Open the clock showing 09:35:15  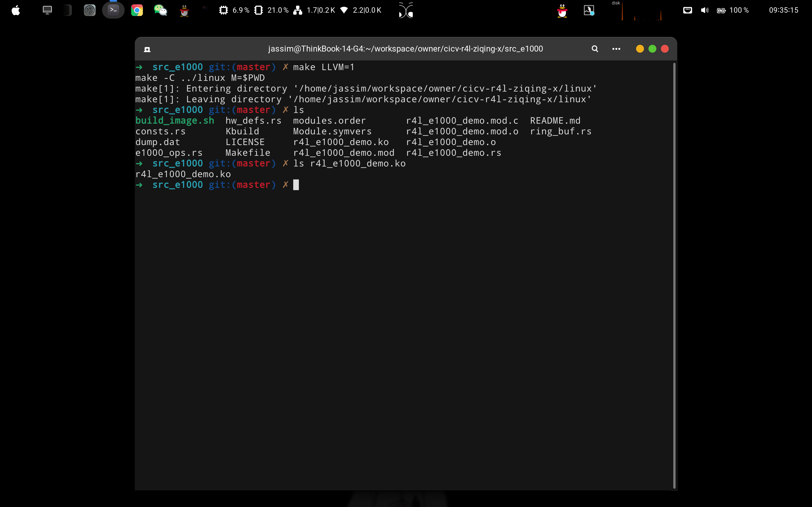784,10
